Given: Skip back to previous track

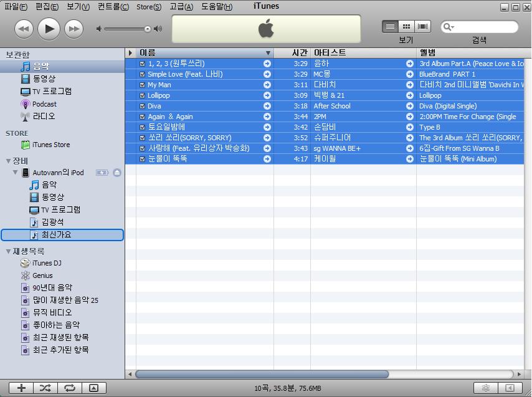Looking at the screenshot, I should tap(24, 29).
